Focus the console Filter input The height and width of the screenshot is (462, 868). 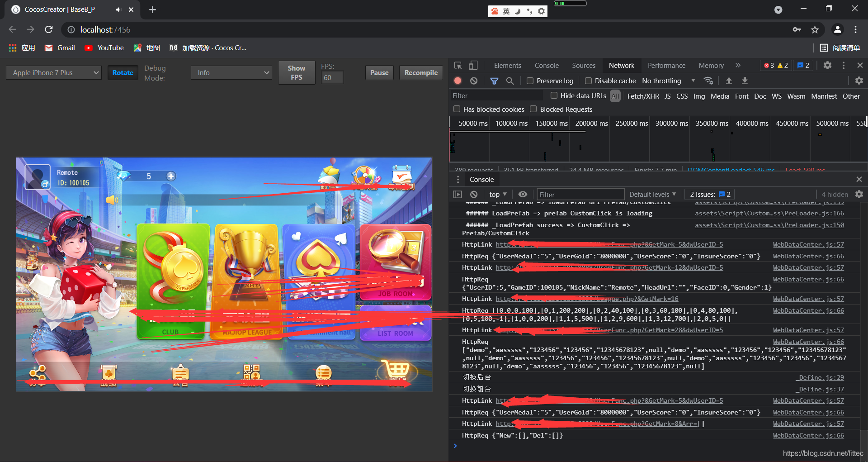click(580, 195)
